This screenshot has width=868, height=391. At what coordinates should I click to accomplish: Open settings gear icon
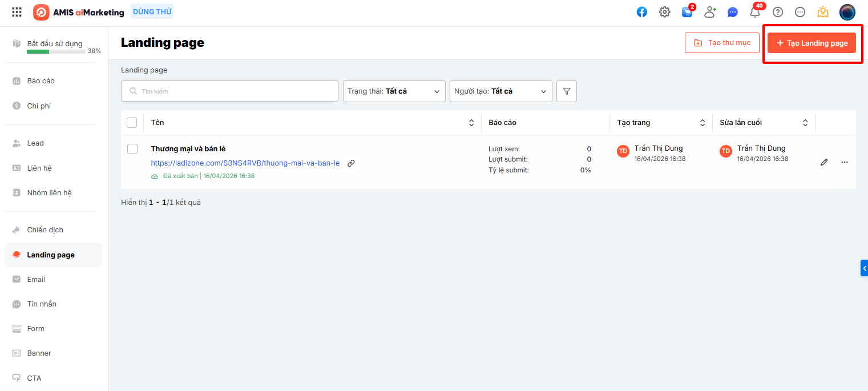[x=664, y=12]
